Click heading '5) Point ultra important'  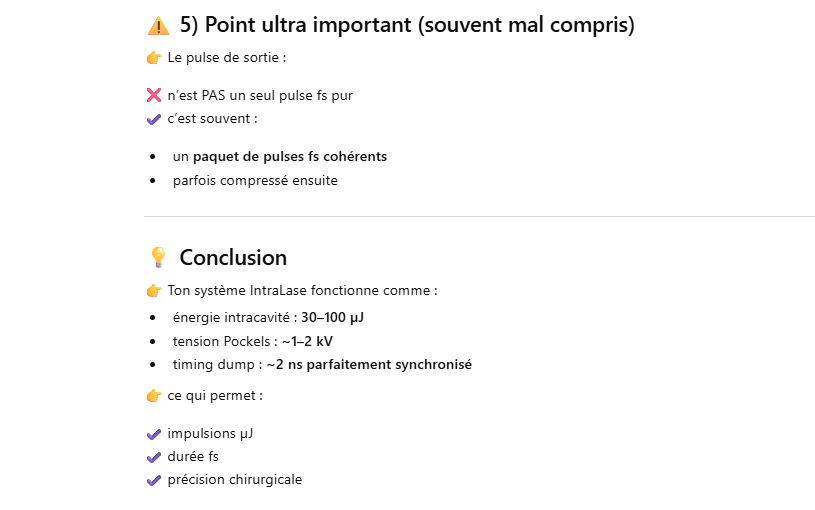(406, 26)
